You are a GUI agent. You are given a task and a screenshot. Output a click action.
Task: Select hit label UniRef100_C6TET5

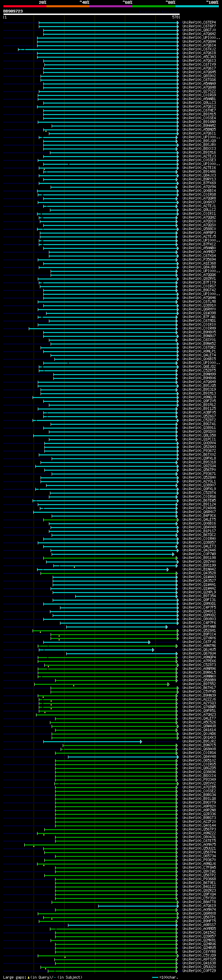pyautogui.click(x=199, y=840)
